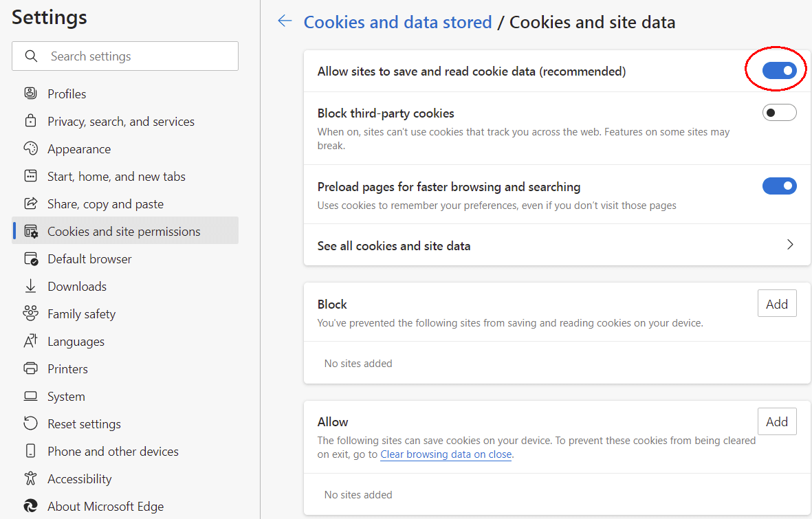Click the Profiles icon in sidebar

click(x=30, y=93)
